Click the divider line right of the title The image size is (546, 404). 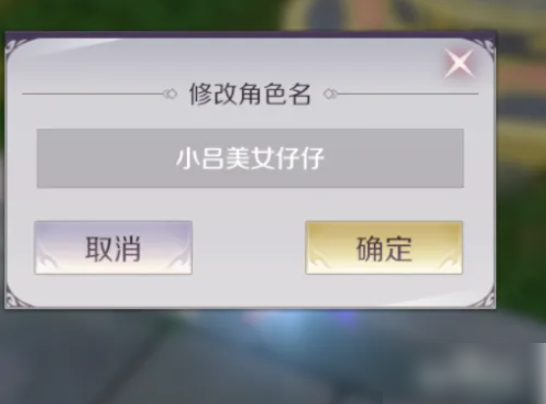(408, 94)
